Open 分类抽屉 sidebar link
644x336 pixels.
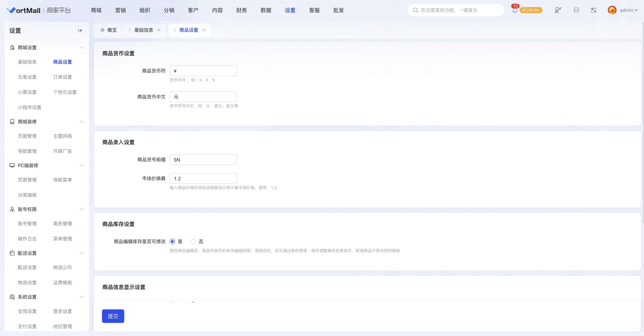pos(27,195)
